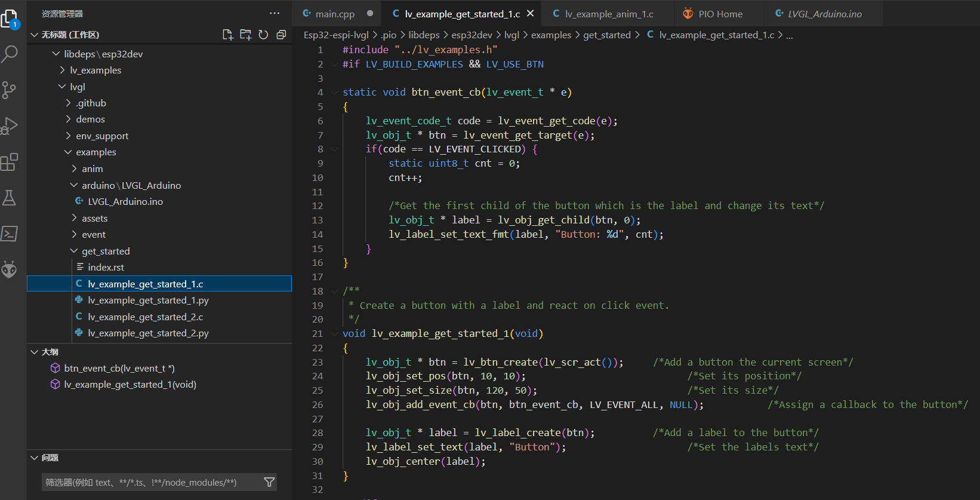Open the PlatformIO alien-head icon
Screen dimensions: 980x500
[x=10, y=269]
